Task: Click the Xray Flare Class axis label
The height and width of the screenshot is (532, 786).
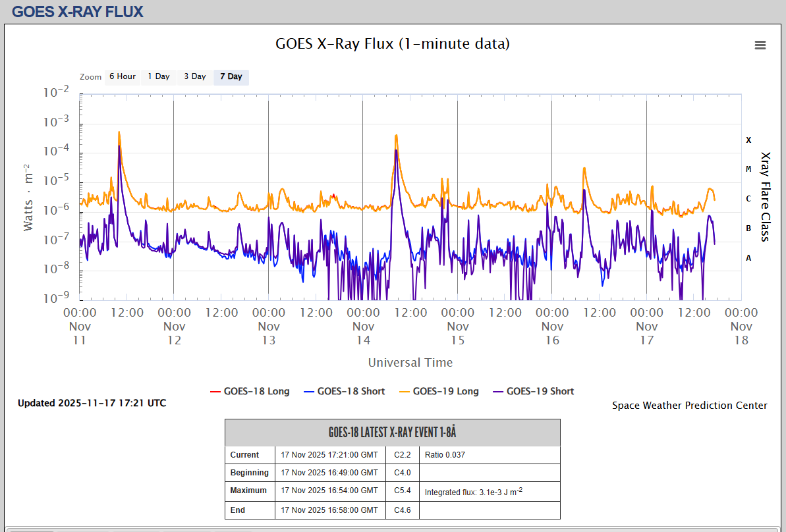Action: [x=765, y=197]
